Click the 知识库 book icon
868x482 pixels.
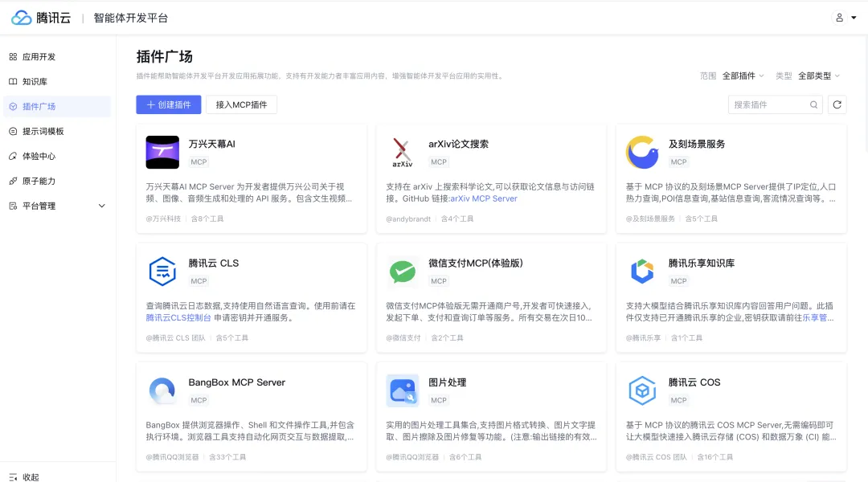click(13, 81)
